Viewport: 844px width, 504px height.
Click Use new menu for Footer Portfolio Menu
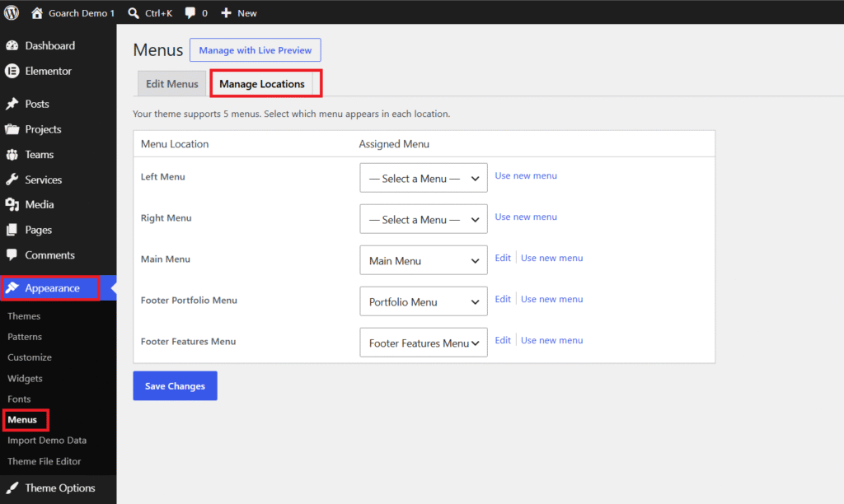[x=551, y=299]
